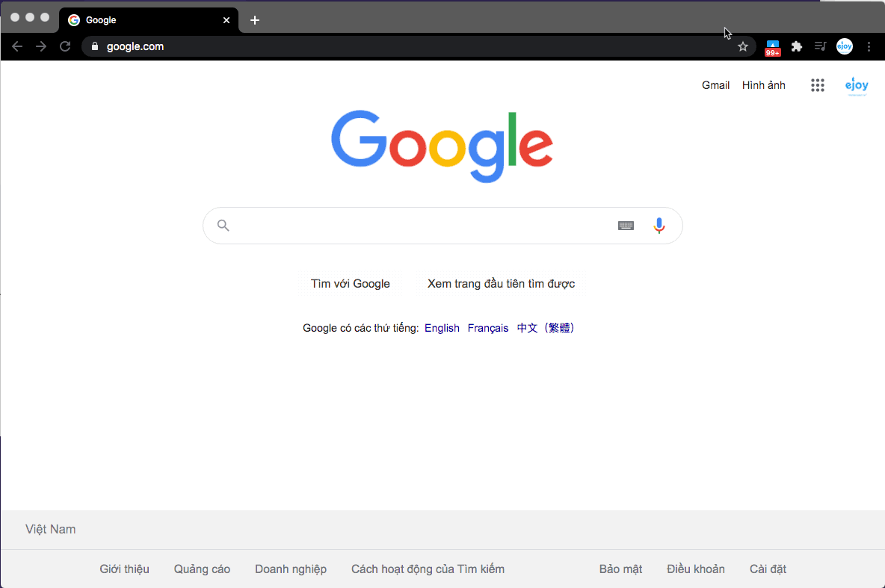Open the on-screen keyboard input tool
Image resolution: width=885 pixels, height=588 pixels.
pyautogui.click(x=626, y=226)
